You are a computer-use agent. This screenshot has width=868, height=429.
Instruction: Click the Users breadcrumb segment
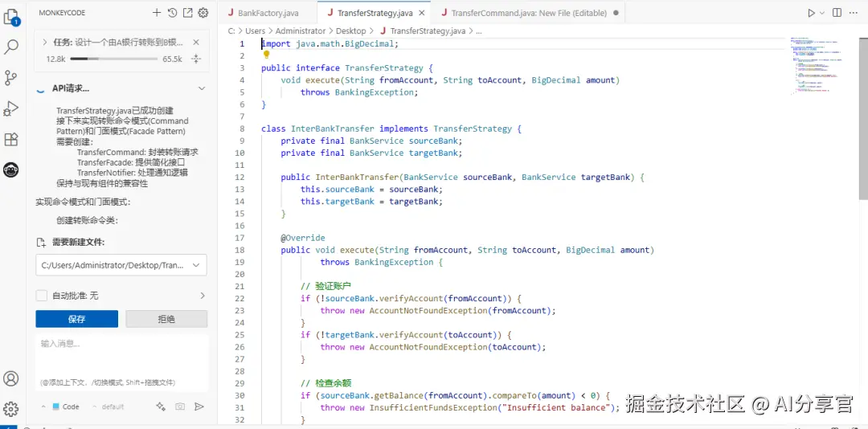256,31
